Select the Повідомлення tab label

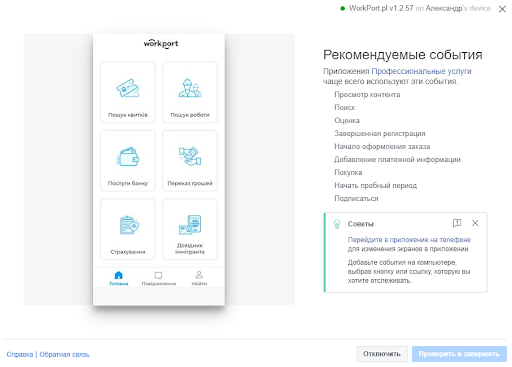click(159, 284)
